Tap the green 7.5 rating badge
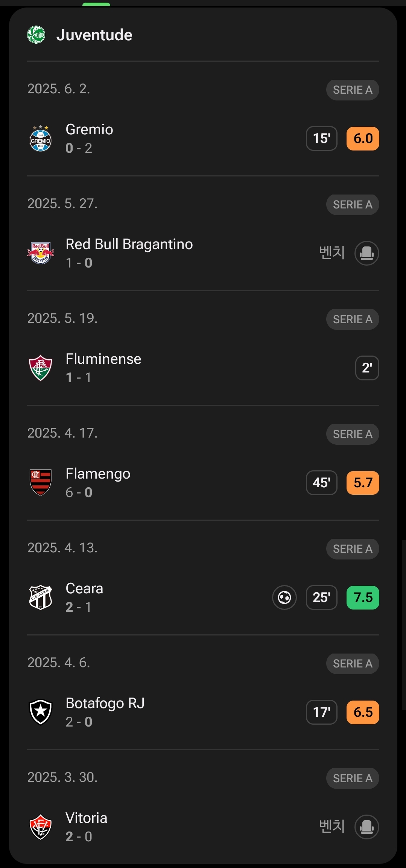 point(363,597)
